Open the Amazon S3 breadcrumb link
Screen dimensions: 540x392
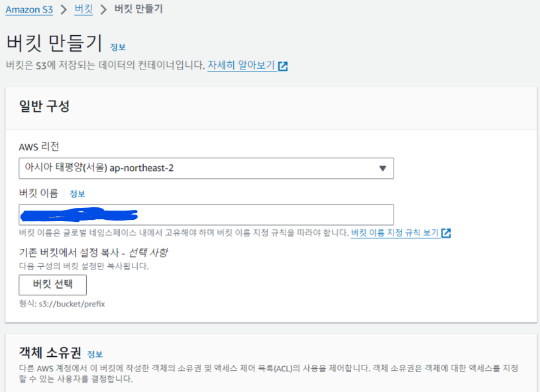pos(29,10)
